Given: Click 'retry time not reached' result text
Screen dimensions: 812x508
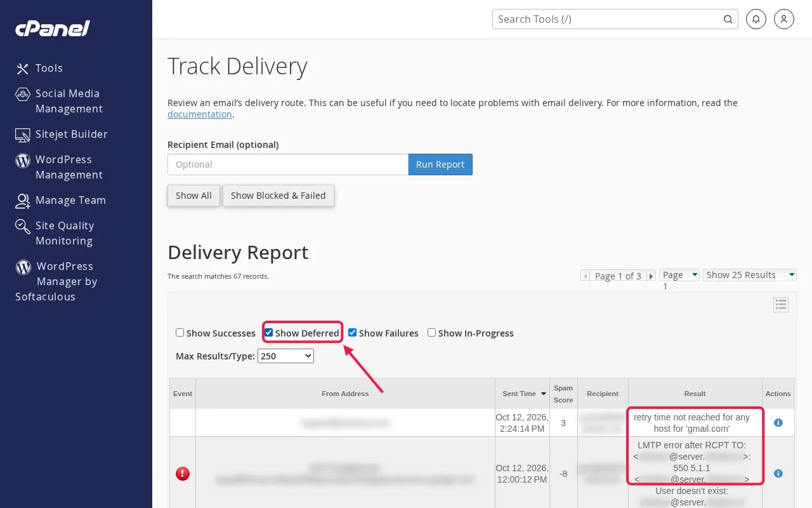Looking at the screenshot, I should [x=692, y=423].
